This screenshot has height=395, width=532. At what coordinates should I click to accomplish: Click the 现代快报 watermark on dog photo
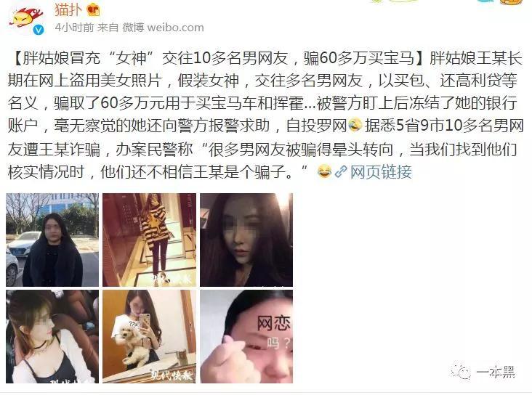172,375
